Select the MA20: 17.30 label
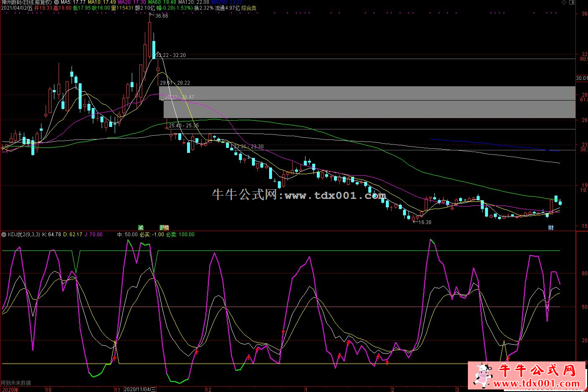Viewport: 588px width, 392px height. 132,3
